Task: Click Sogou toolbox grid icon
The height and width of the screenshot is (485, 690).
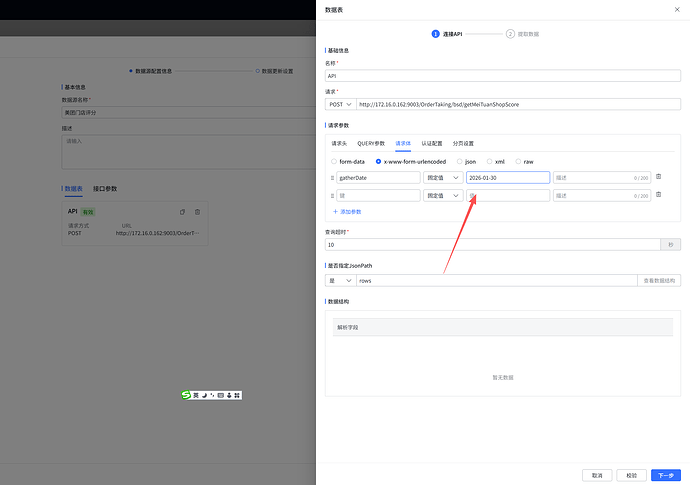Action: point(238,395)
